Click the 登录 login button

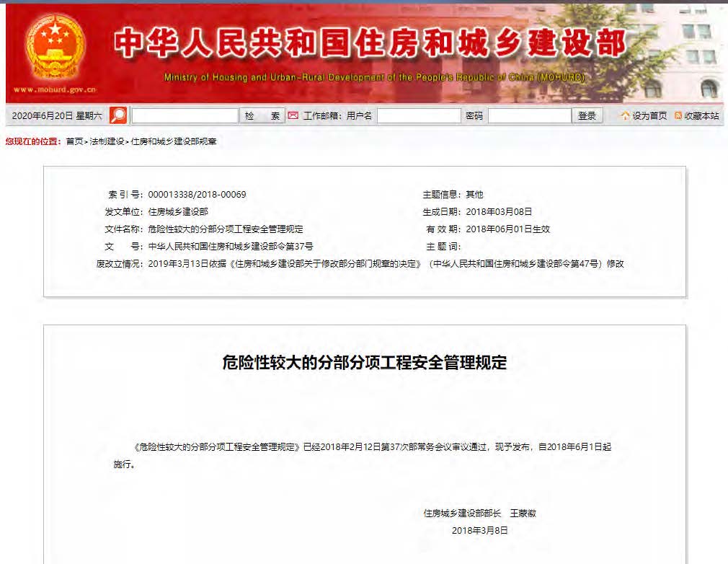click(587, 115)
